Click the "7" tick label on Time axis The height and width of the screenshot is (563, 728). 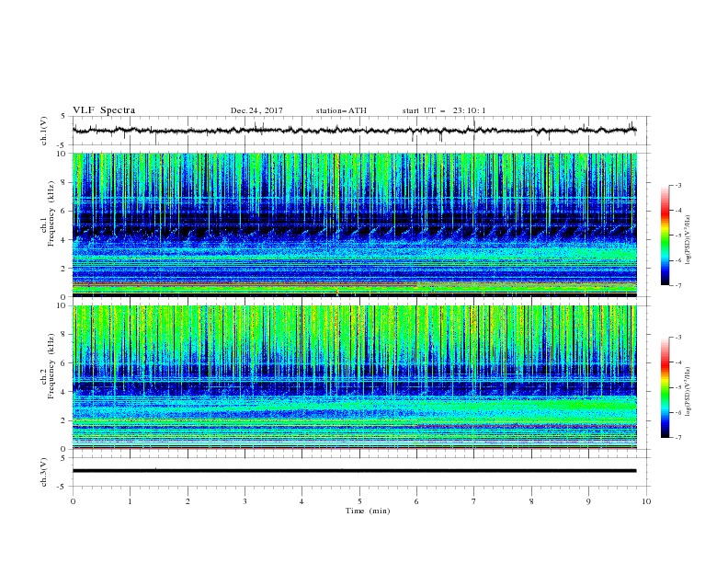point(474,501)
